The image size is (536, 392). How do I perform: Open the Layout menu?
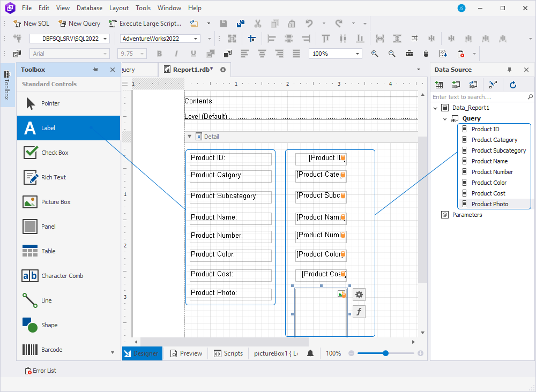[x=119, y=8]
